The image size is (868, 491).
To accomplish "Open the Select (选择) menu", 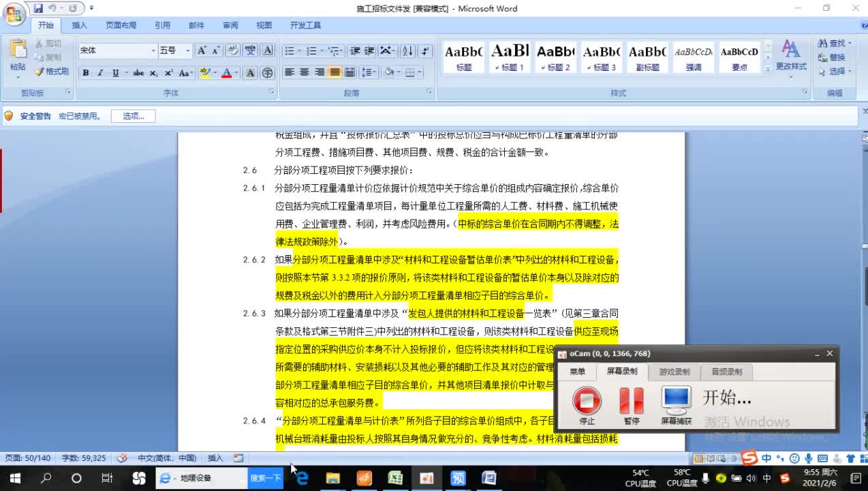I will (835, 71).
